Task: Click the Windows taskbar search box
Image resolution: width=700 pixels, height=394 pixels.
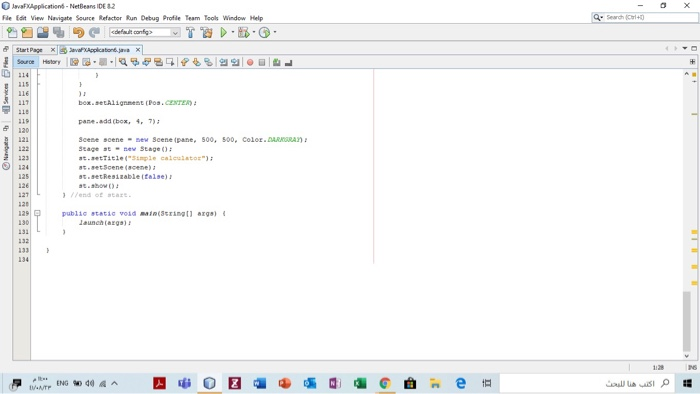Action: [587, 383]
